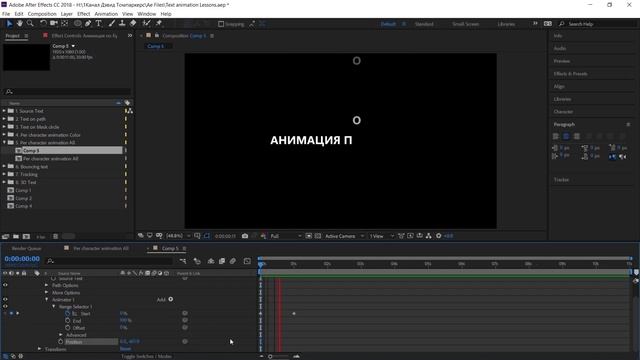Image resolution: width=640 pixels, height=360 pixels.
Task: Open the Composition menu
Action: click(x=42, y=14)
